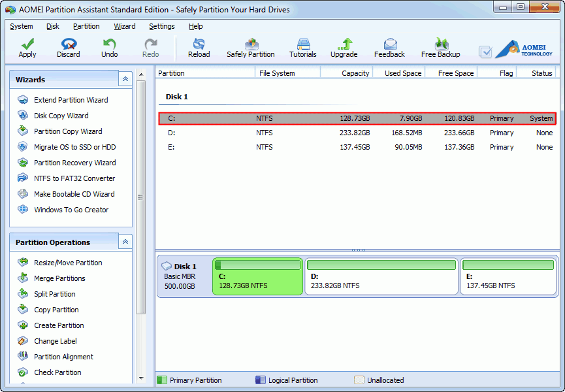Launch Free Backup from the toolbar
This screenshot has width=565, height=392.
(x=440, y=47)
